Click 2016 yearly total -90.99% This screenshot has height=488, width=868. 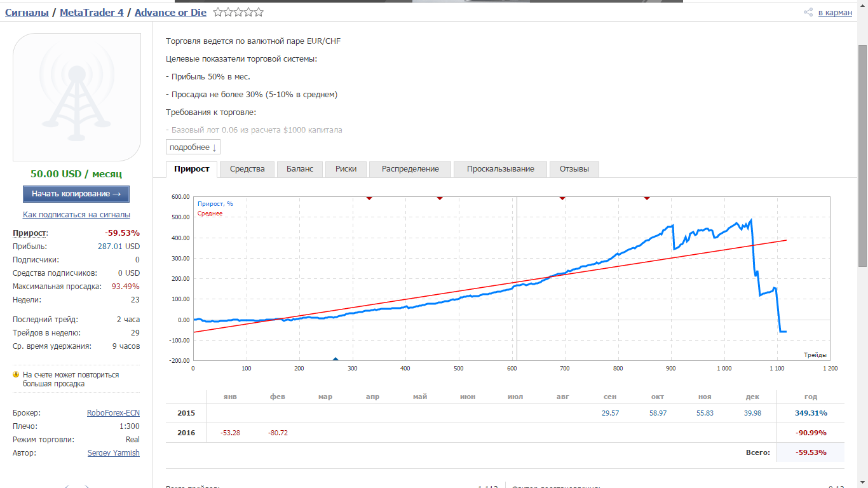[x=811, y=433]
